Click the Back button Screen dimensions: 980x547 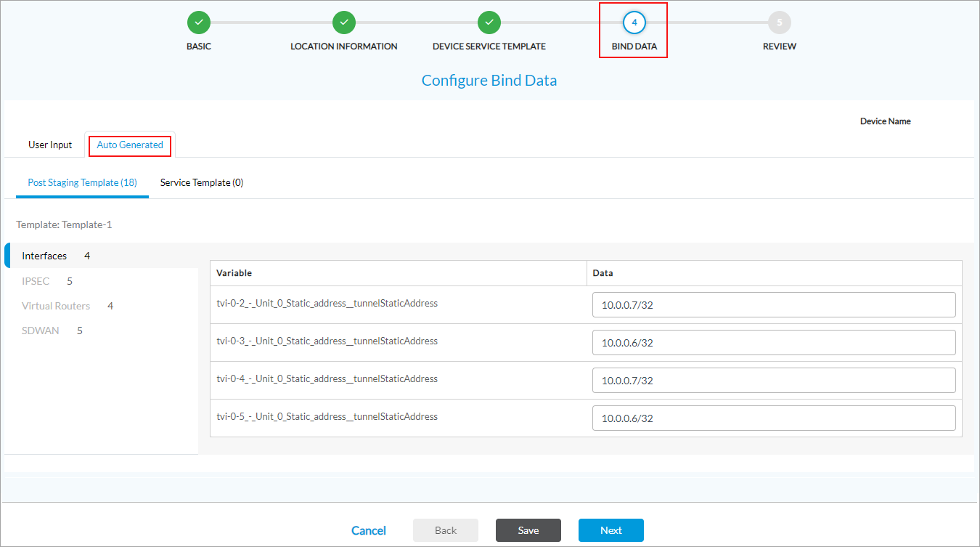[446, 530]
